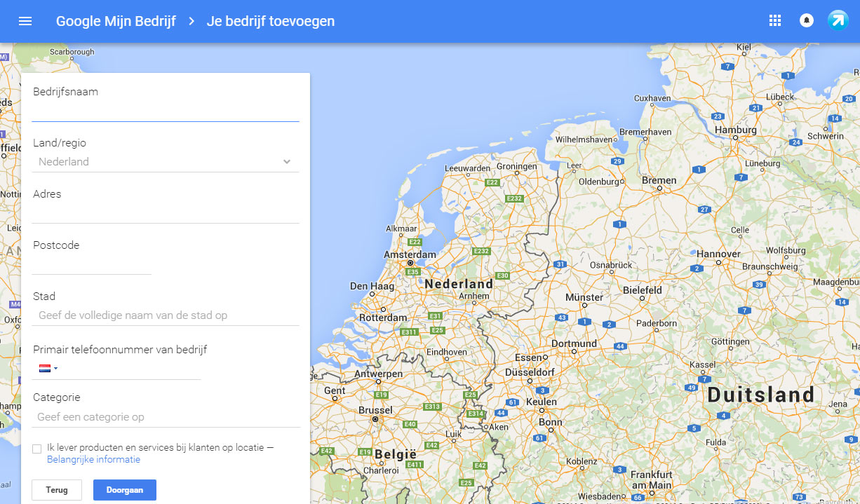Click Bielefeld on the map
Screen dimensions: 860x504
(x=643, y=290)
